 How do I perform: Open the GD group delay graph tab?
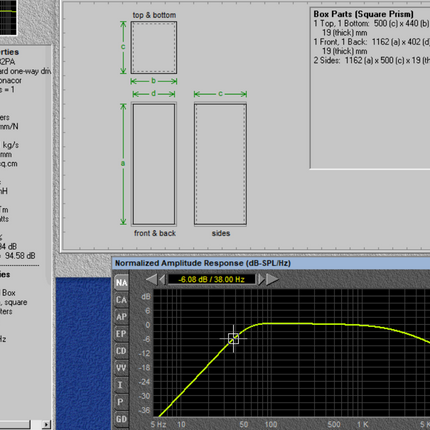pos(121,419)
